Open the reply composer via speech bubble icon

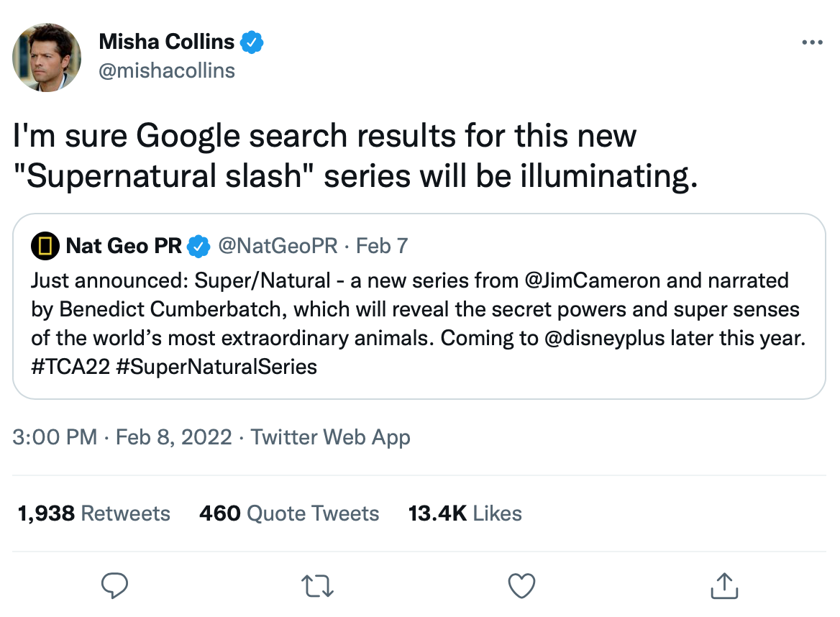(115, 585)
